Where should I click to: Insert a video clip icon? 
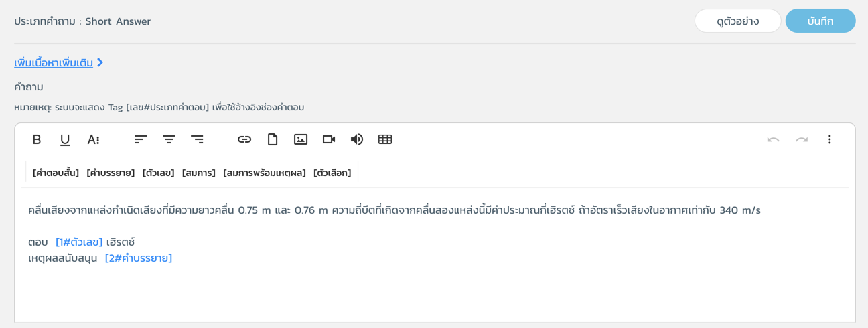[329, 139]
